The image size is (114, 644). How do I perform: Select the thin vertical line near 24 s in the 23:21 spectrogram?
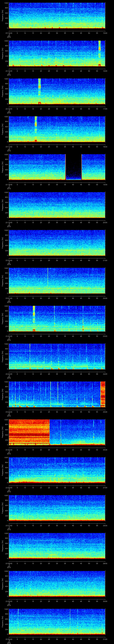48,280
